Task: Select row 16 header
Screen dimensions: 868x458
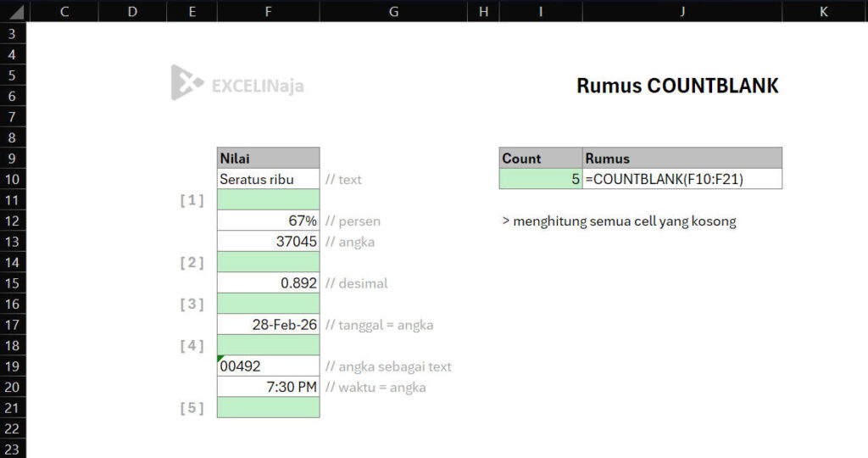Action: pos(13,304)
